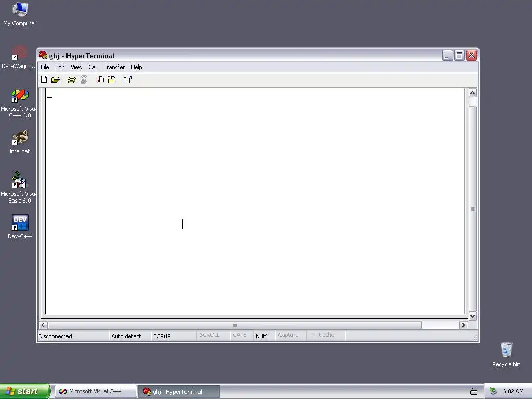Select the internet desktop shortcut
Viewport: 532px width, 399px height.
point(20,142)
